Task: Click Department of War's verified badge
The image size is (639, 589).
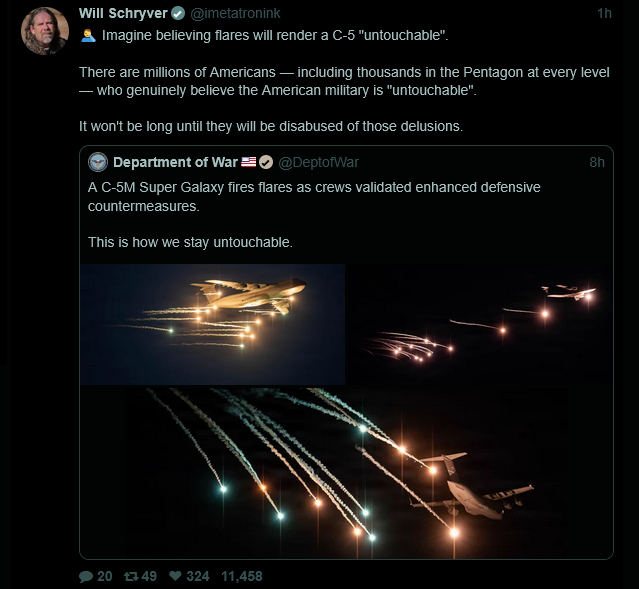Action: coord(266,162)
